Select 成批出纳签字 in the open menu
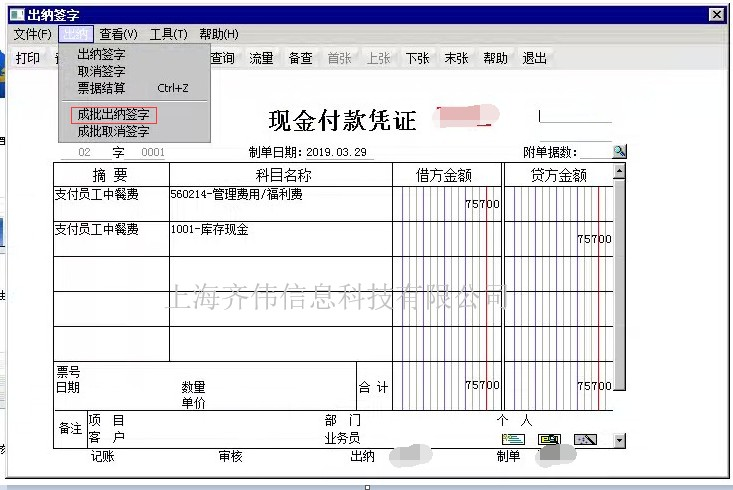Image resolution: width=733 pixels, height=490 pixels. (114, 115)
